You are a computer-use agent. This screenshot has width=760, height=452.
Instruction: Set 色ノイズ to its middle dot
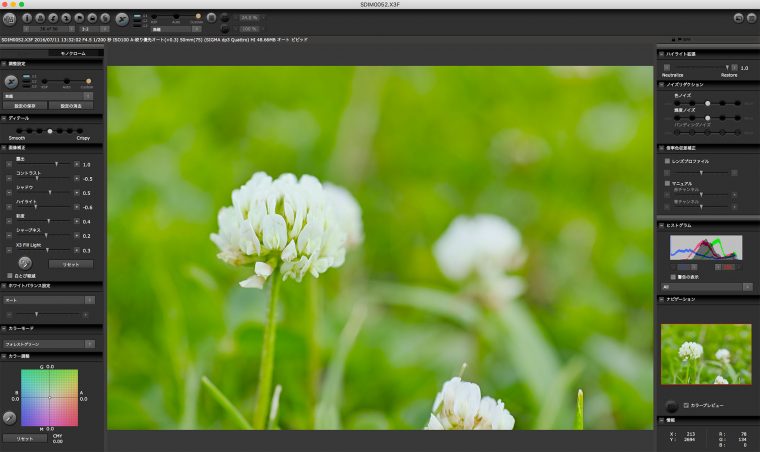point(708,103)
